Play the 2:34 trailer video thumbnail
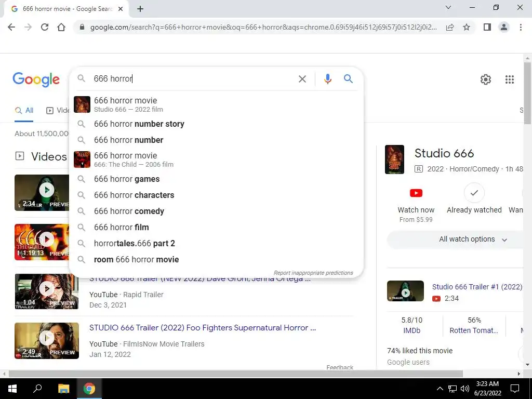Image resolution: width=532 pixels, height=399 pixels. (x=42, y=192)
